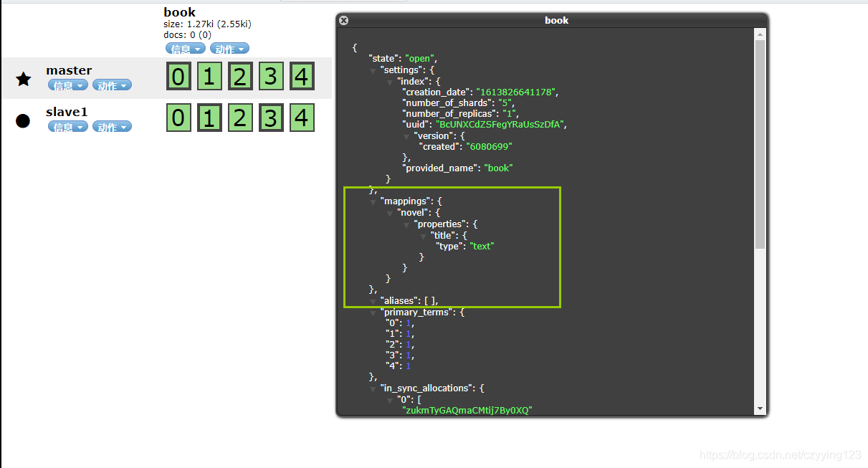Open the 信息 dropdown under book index
This screenshot has width=868, height=468.
186,49
